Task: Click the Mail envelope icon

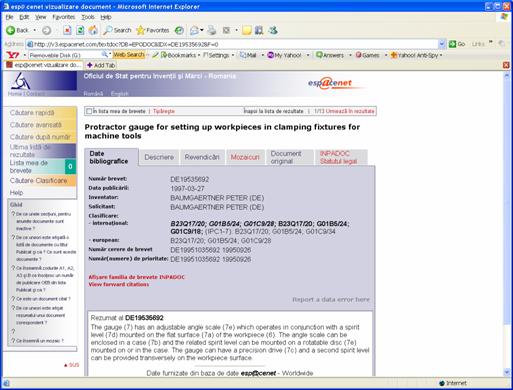Action: [x=194, y=30]
